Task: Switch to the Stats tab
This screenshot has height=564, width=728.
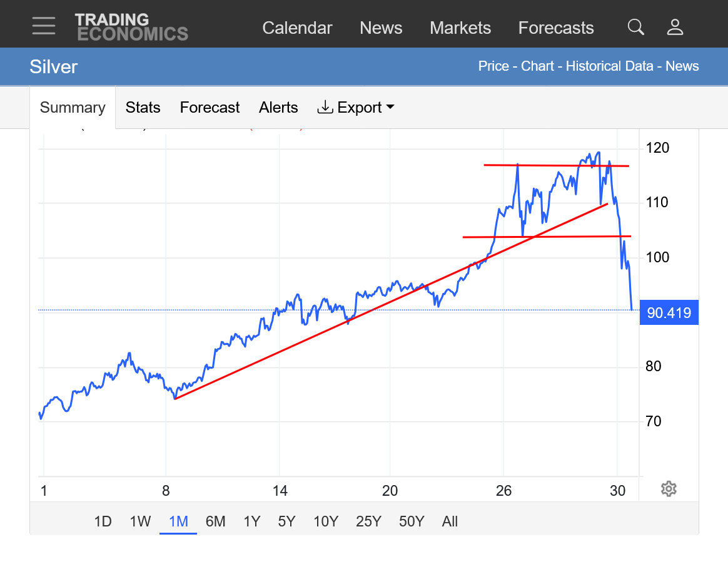Action: (x=143, y=108)
